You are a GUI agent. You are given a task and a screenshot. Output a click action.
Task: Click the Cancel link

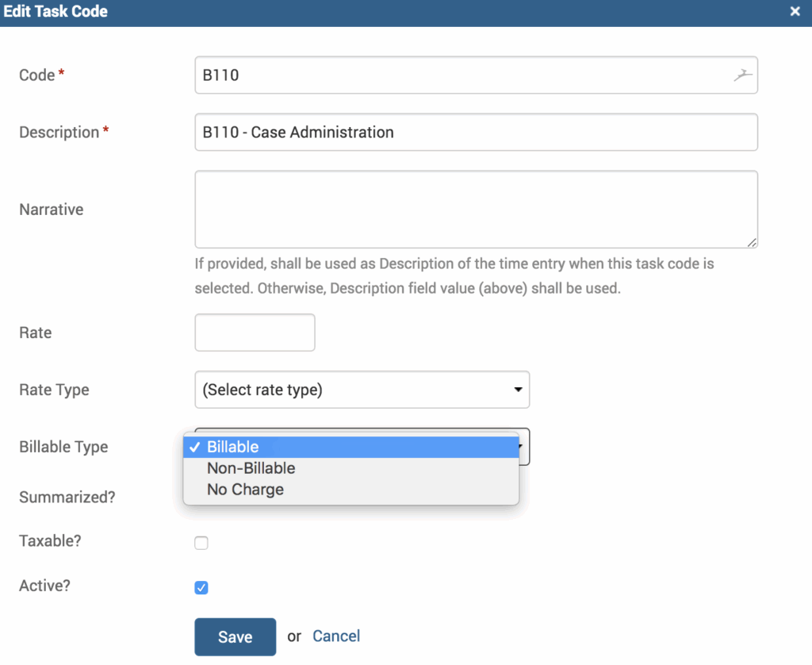[336, 636]
